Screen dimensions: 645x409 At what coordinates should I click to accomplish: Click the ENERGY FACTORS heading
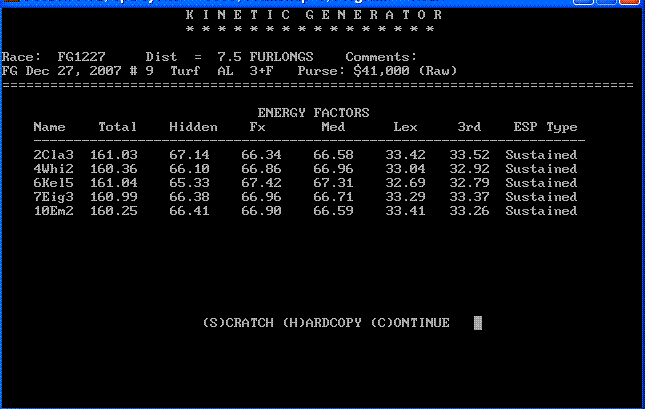(x=313, y=112)
